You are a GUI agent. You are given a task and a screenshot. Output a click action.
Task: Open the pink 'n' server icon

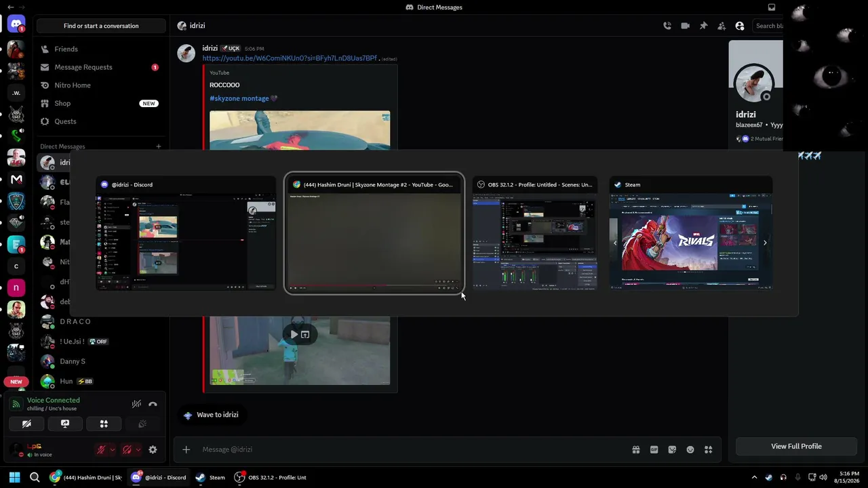[16, 287]
